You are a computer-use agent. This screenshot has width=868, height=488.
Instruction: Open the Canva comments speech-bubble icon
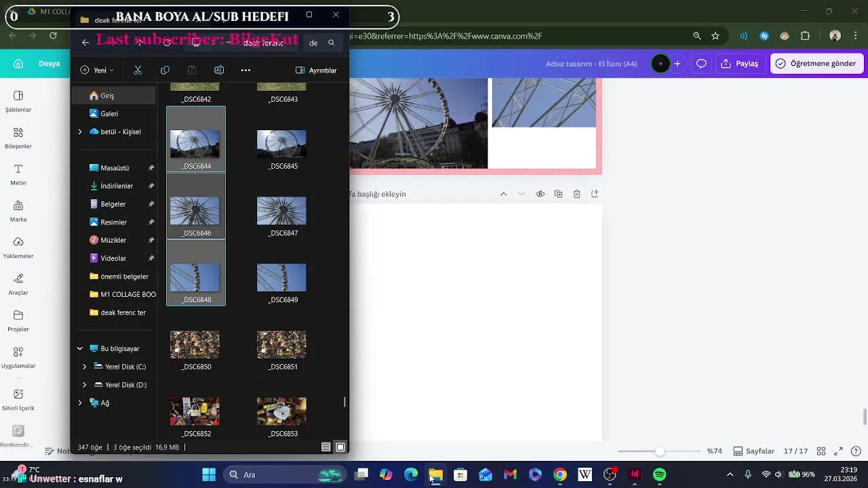tap(701, 64)
